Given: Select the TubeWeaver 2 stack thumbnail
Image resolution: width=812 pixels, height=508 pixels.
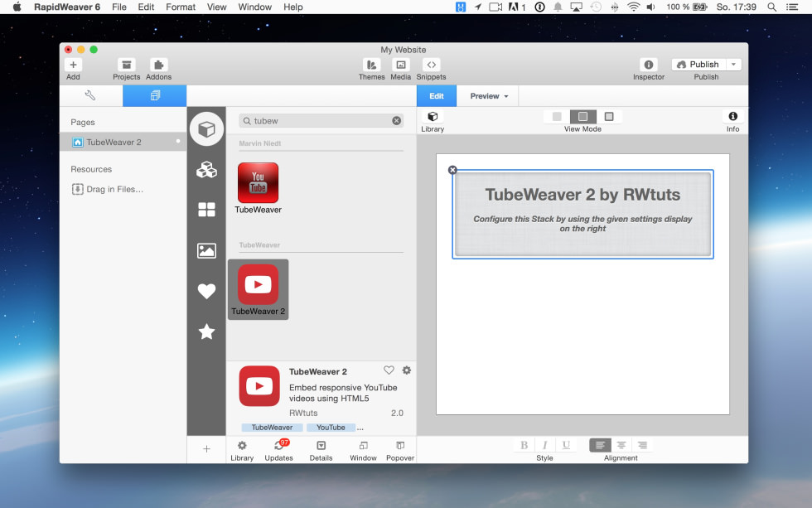Looking at the screenshot, I should [258, 289].
